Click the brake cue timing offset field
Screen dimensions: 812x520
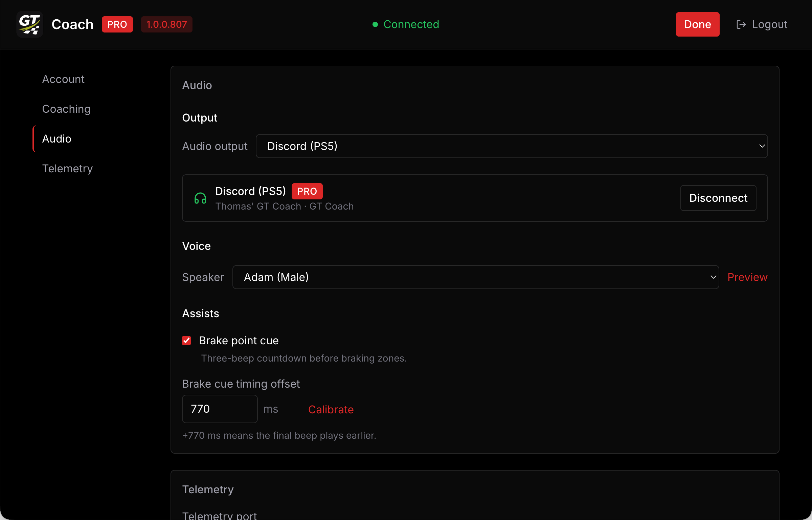pyautogui.click(x=220, y=409)
